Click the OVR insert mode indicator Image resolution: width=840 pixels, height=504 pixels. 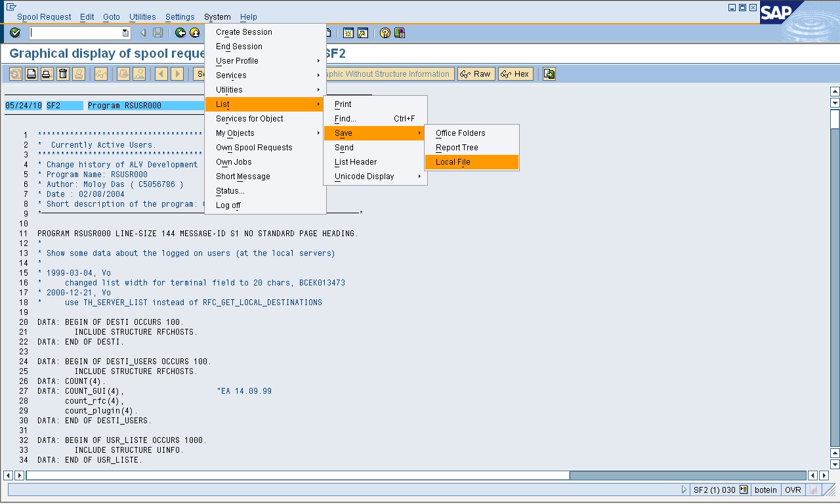[793, 490]
